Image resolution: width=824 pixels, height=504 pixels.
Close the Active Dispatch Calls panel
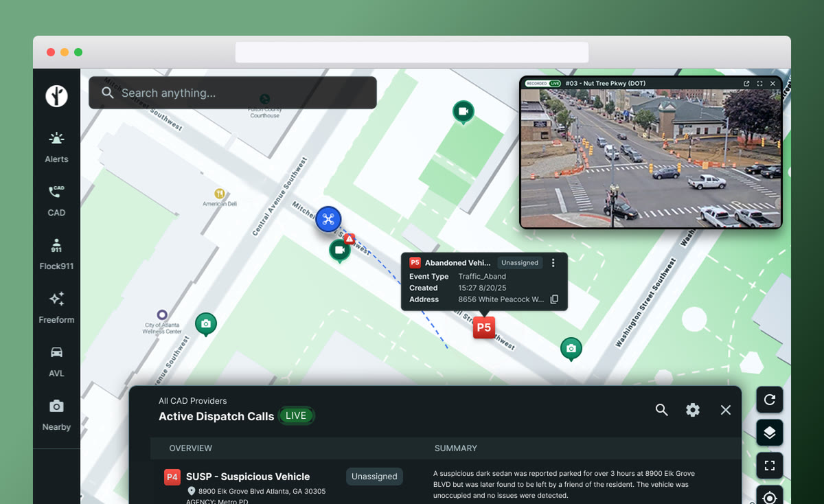point(725,410)
